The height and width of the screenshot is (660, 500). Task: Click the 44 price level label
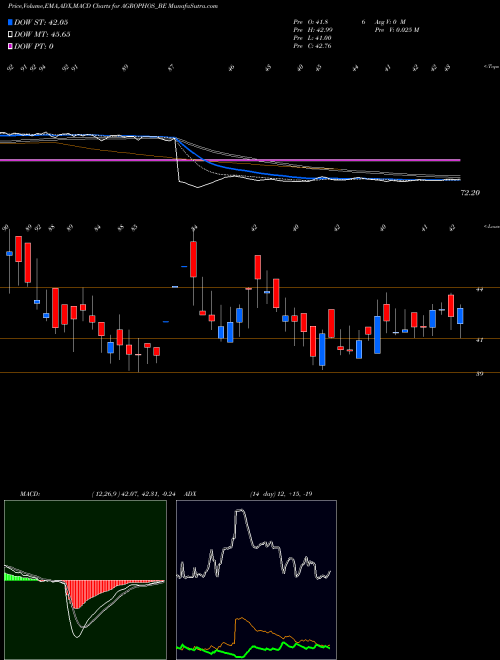(x=479, y=289)
